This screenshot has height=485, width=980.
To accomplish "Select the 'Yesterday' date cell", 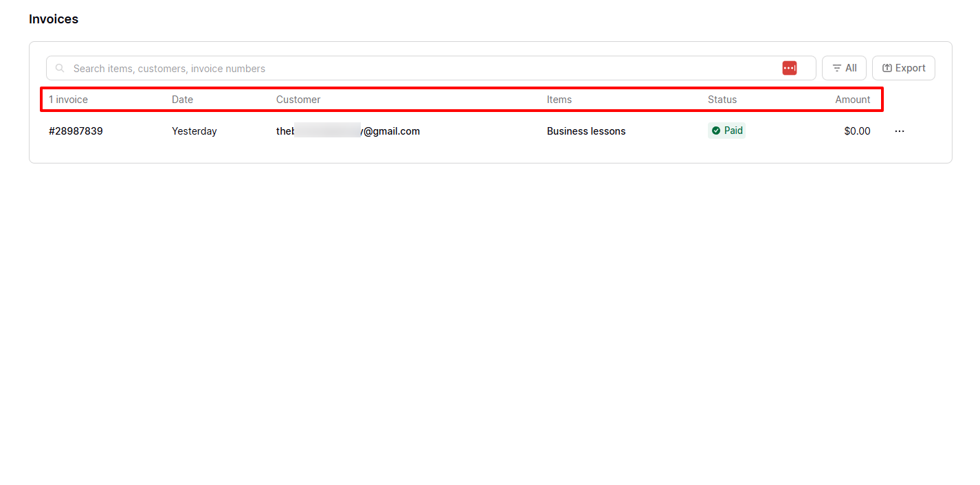I will point(194,131).
